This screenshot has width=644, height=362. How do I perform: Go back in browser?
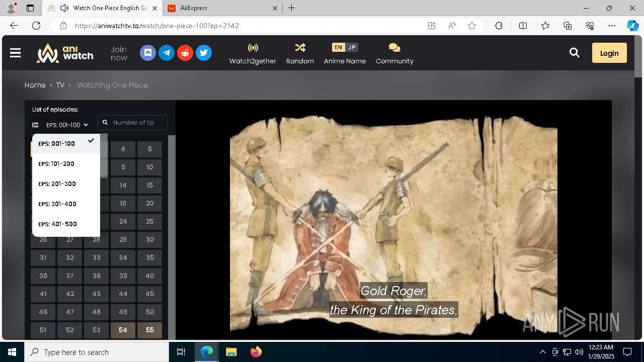pyautogui.click(x=14, y=26)
